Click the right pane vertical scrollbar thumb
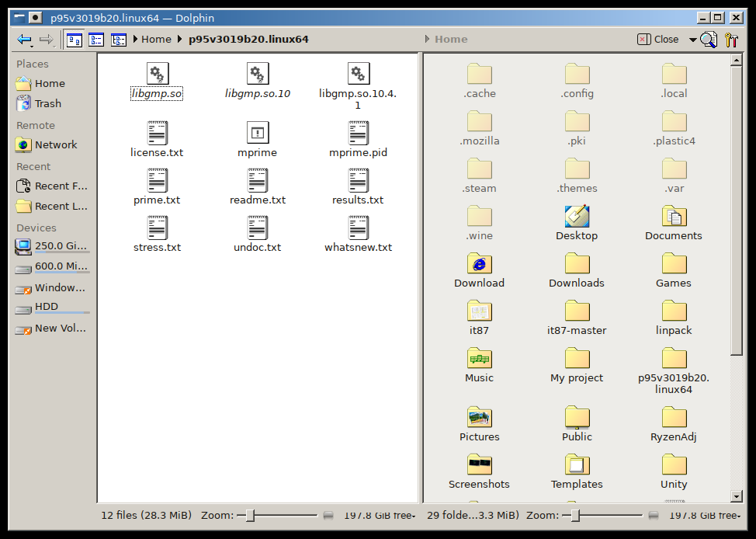The image size is (756, 539). [x=737, y=211]
